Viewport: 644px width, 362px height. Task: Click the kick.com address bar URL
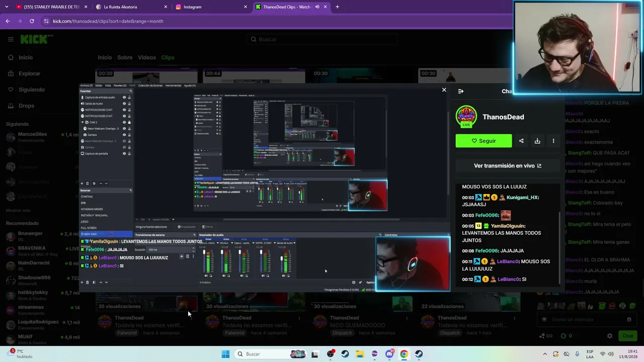[108, 21]
